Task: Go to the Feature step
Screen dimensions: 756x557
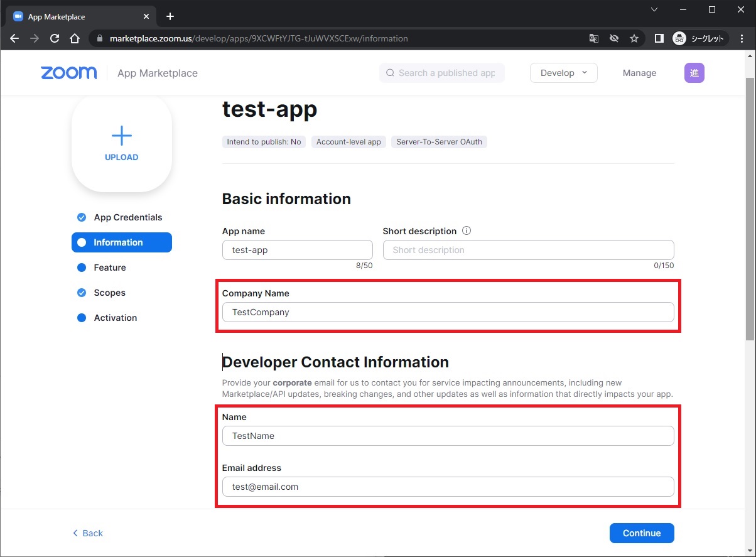Action: (x=110, y=268)
